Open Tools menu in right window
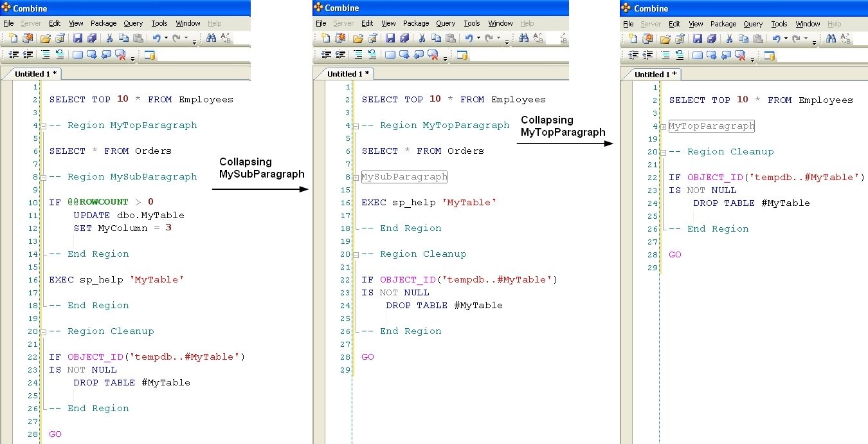 click(779, 24)
